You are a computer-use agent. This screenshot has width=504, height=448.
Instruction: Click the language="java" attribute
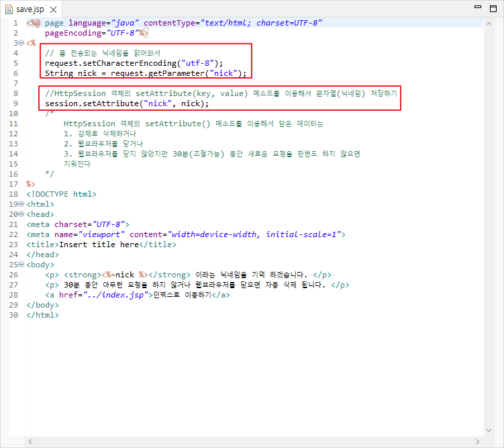(x=104, y=23)
